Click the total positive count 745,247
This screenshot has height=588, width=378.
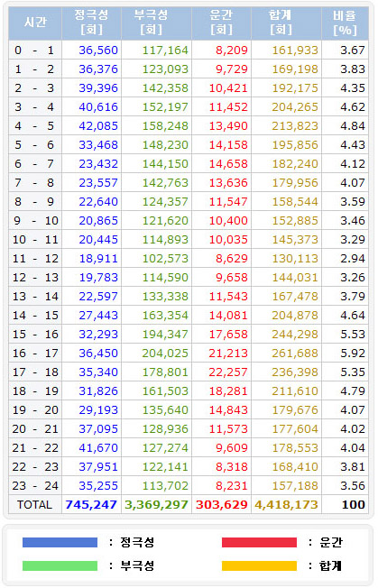tap(91, 505)
